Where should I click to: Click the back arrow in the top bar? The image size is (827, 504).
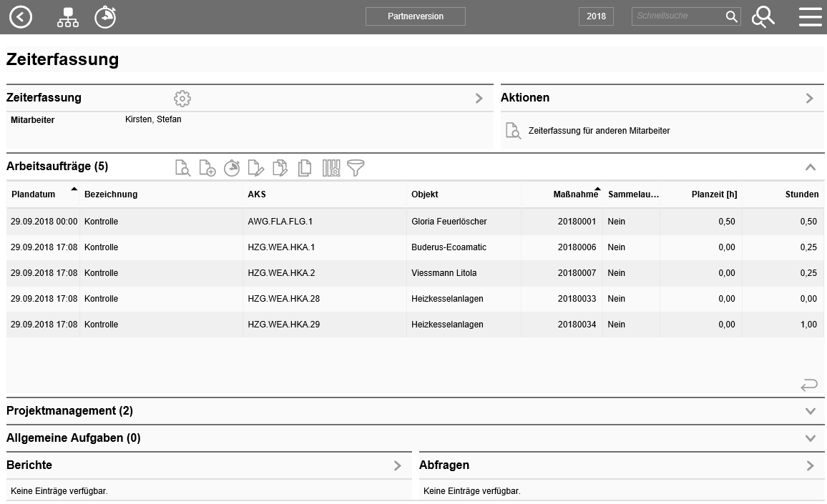pos(21,16)
